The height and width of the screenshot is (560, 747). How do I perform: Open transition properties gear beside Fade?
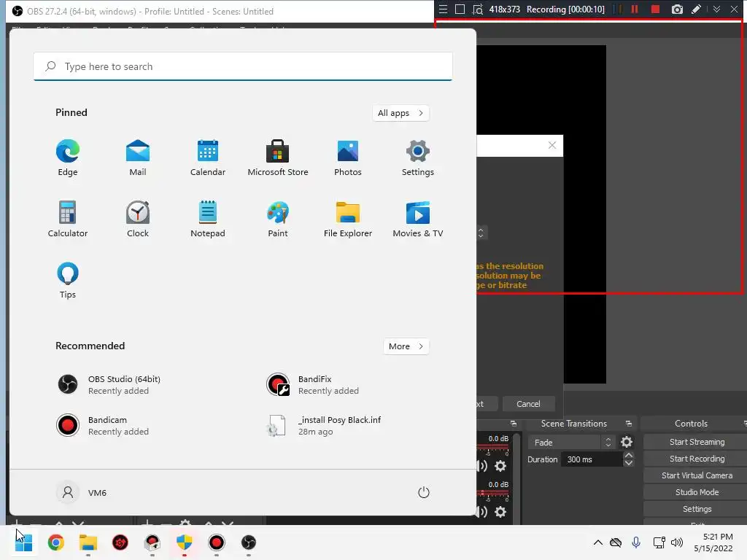coord(627,443)
